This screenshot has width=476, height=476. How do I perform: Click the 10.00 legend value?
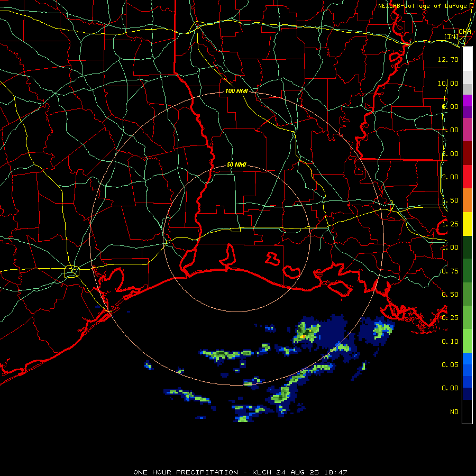(448, 83)
